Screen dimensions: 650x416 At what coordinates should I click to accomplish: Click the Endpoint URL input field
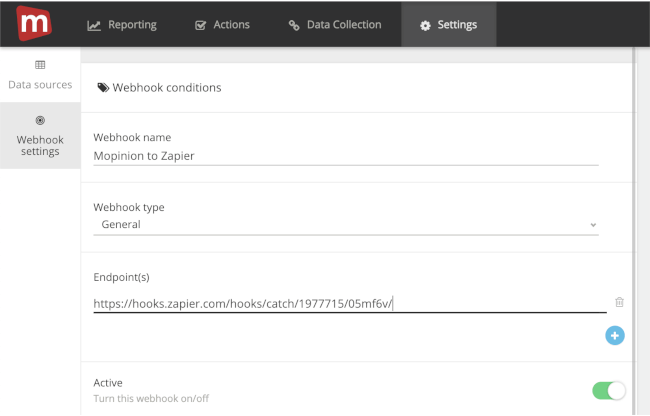345,303
